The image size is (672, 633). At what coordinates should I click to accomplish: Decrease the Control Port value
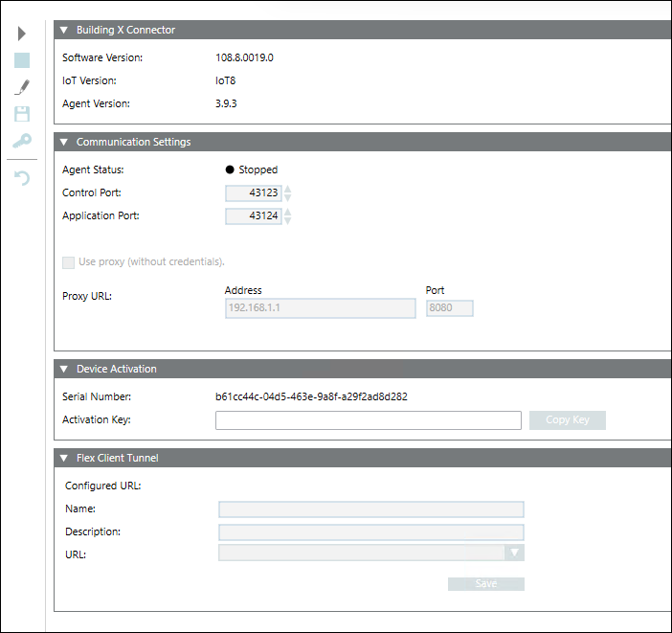[x=288, y=197]
